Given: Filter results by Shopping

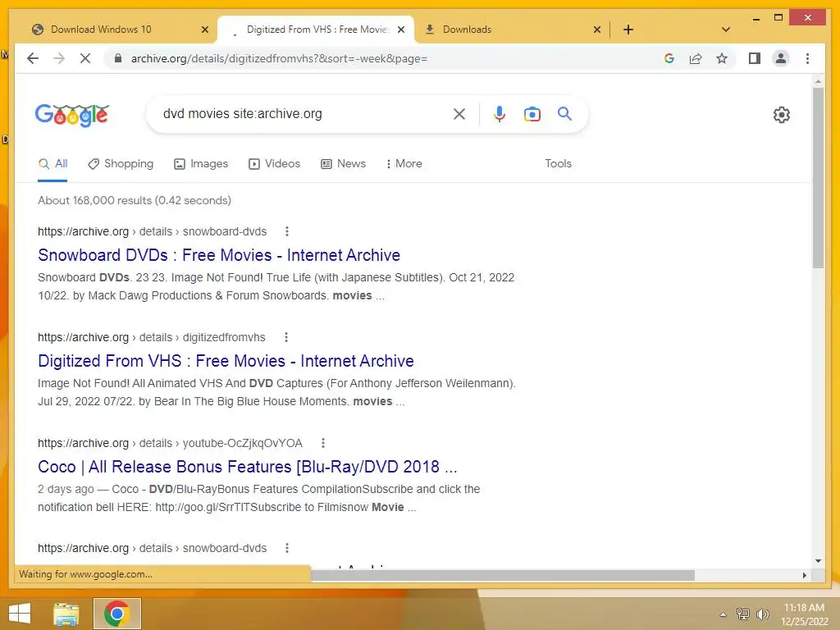Looking at the screenshot, I should [121, 163].
